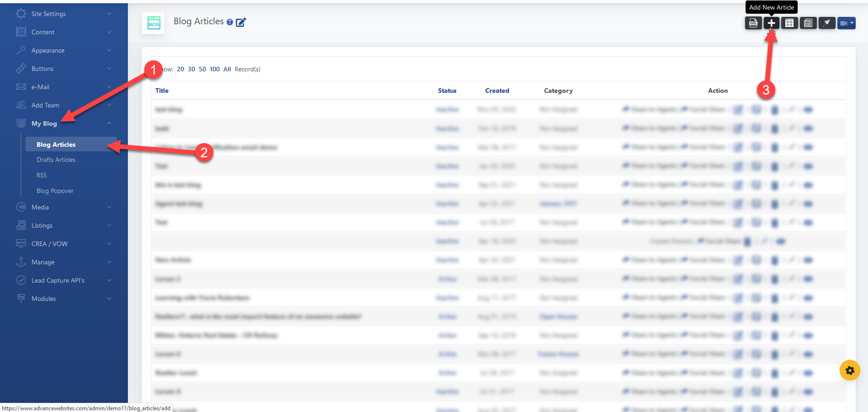
Task: Expand the Listings sidebar menu
Action: 64,225
